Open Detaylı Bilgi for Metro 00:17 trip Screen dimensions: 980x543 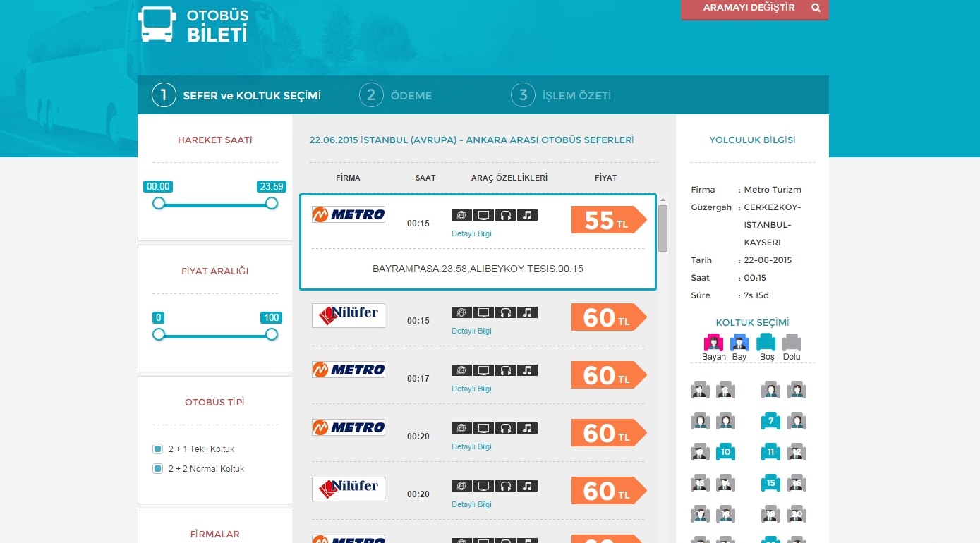click(x=471, y=389)
